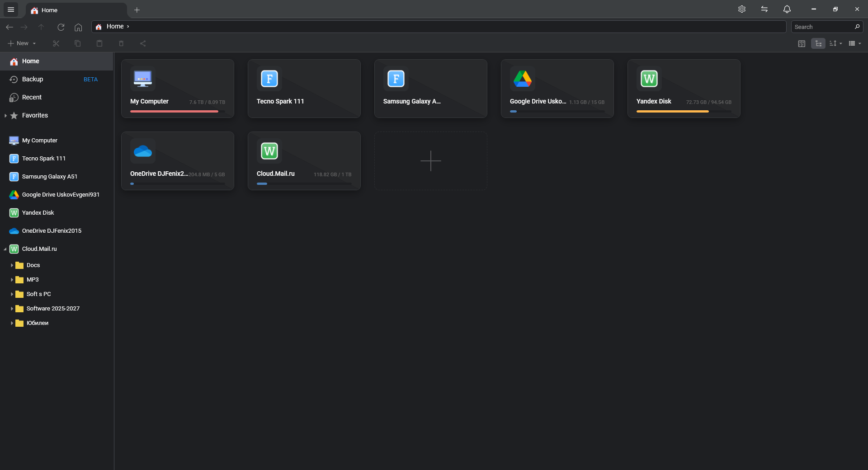868x470 pixels.
Task: Select Home in the sidebar
Action: click(57, 61)
